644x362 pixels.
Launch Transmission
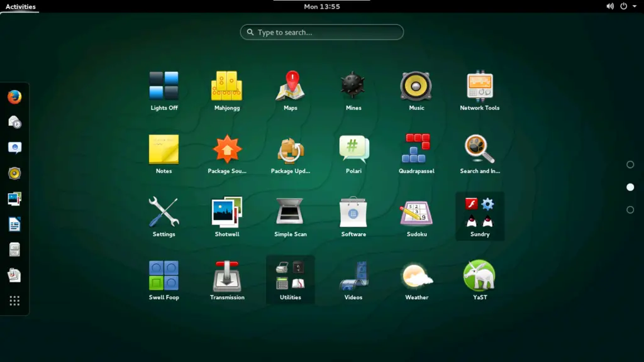point(226,281)
